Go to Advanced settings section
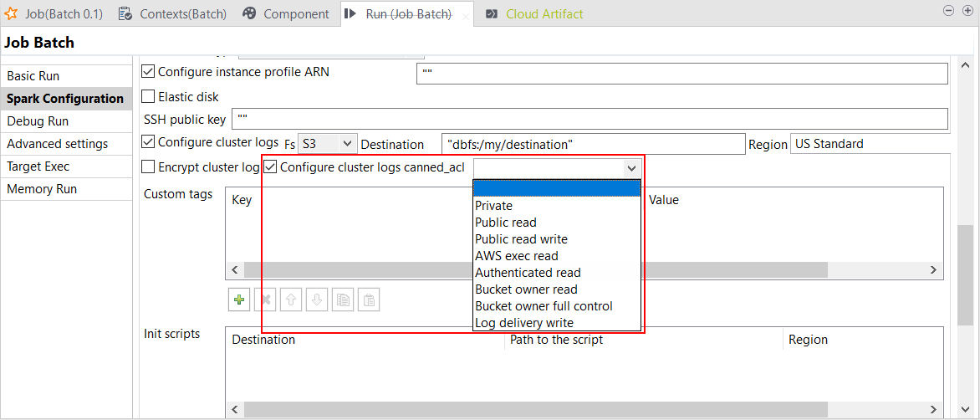980x420 pixels. click(x=57, y=144)
